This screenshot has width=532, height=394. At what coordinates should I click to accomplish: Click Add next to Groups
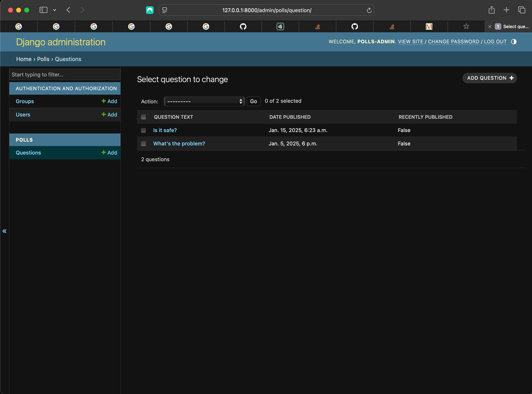tap(109, 101)
